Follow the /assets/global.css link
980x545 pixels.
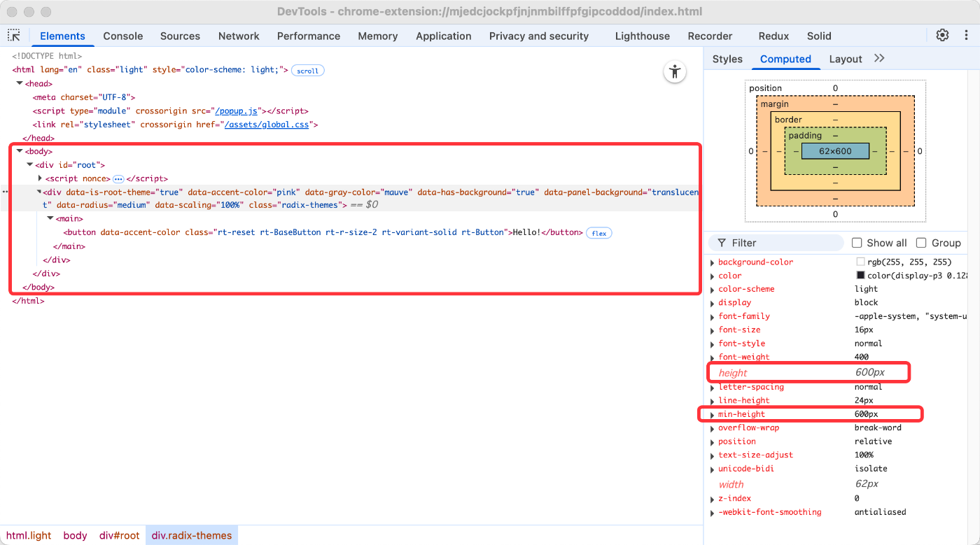pos(268,125)
